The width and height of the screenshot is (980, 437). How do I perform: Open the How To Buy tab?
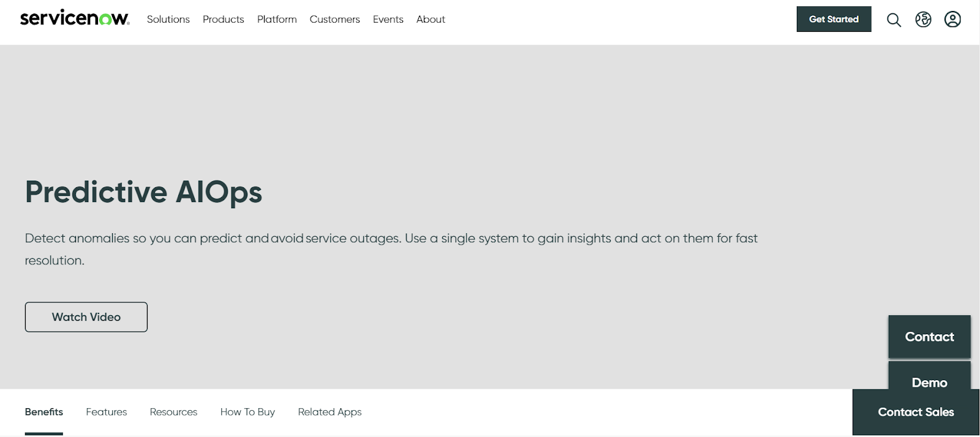247,412
